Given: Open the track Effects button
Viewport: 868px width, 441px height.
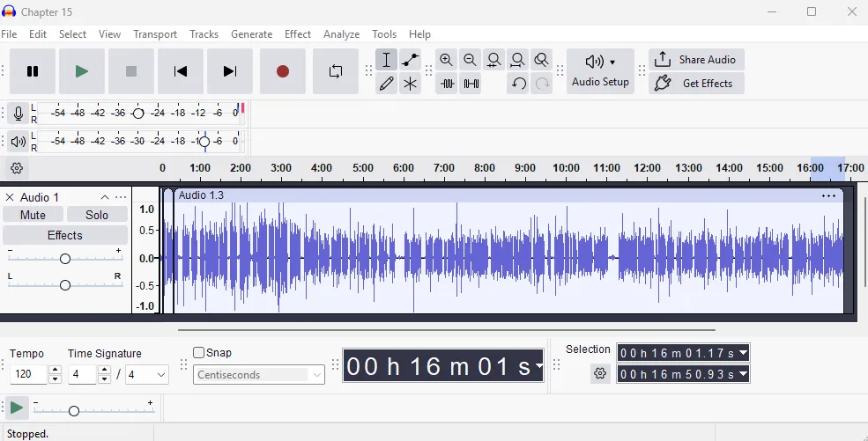Looking at the screenshot, I should coord(65,235).
